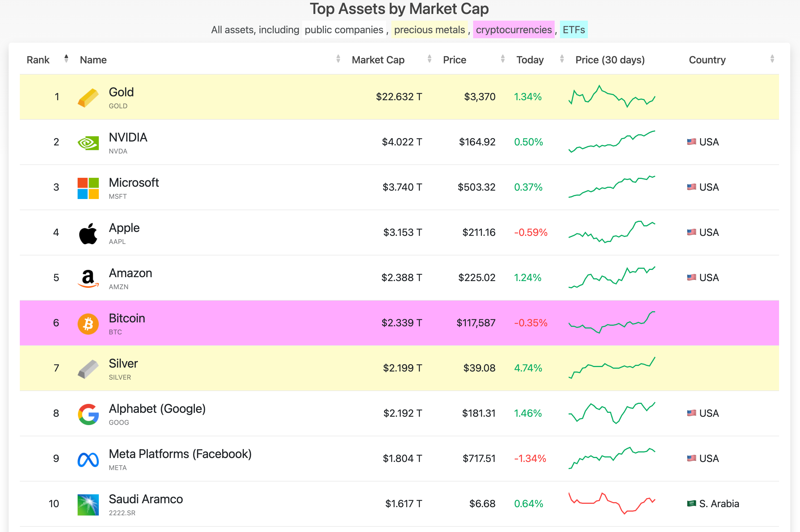Viewport: 800px width, 532px height.
Task: Sort table by Rank column arrows
Action: [66, 59]
